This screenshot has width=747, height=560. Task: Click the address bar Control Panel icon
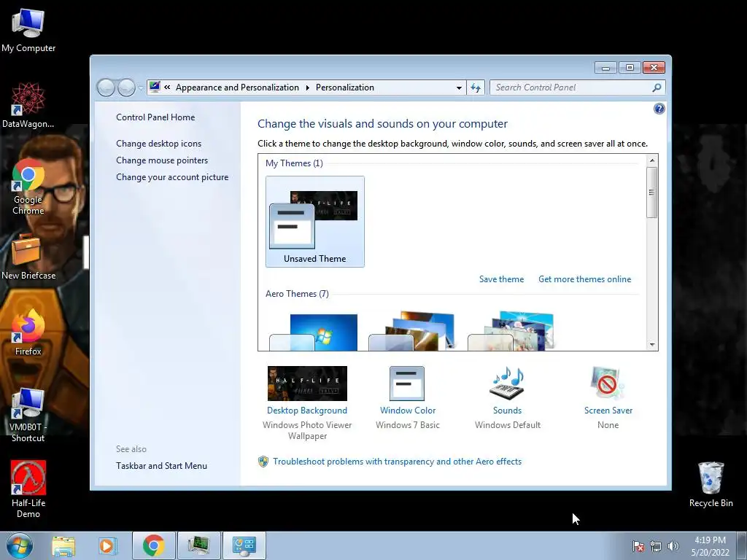tap(155, 87)
